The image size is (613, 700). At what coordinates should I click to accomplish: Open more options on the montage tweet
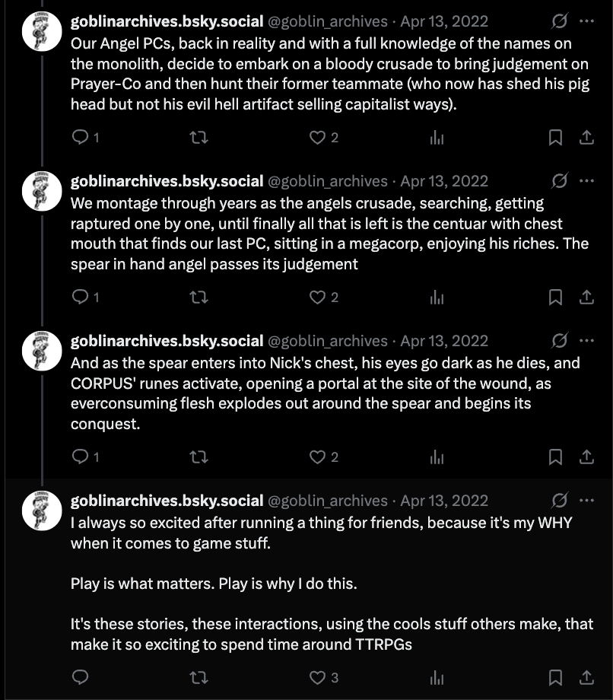tap(586, 180)
